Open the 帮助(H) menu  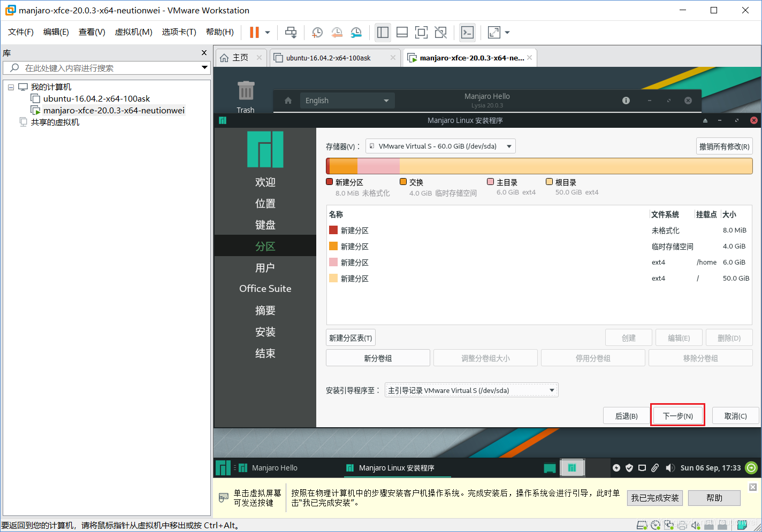click(x=220, y=32)
